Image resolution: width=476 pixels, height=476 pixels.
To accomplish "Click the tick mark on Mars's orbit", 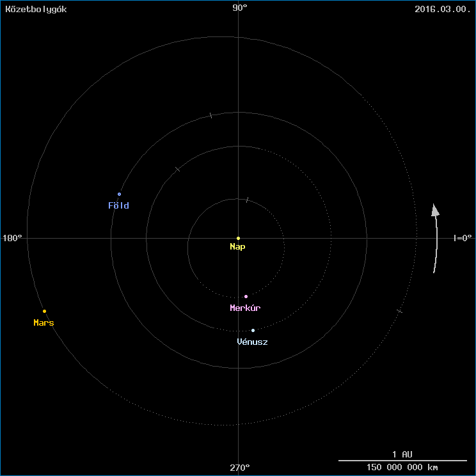I will click(399, 311).
